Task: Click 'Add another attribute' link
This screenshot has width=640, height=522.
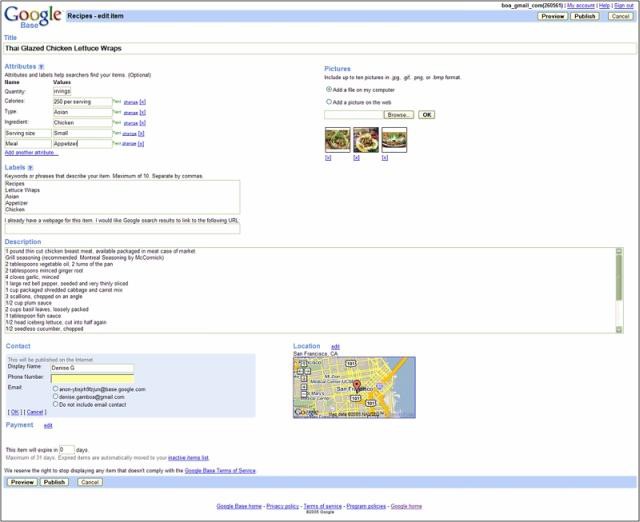Action: (x=31, y=153)
